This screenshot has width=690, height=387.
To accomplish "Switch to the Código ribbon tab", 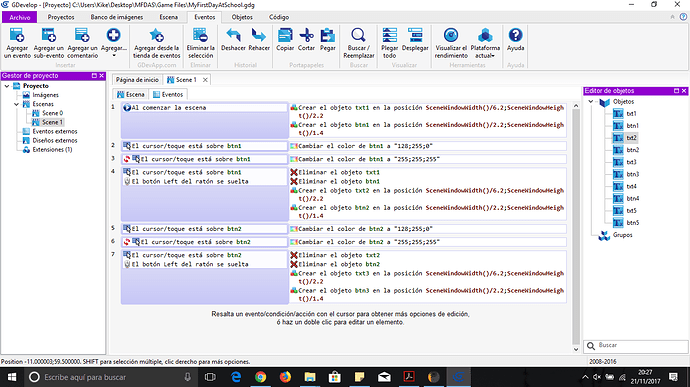I will (x=279, y=17).
